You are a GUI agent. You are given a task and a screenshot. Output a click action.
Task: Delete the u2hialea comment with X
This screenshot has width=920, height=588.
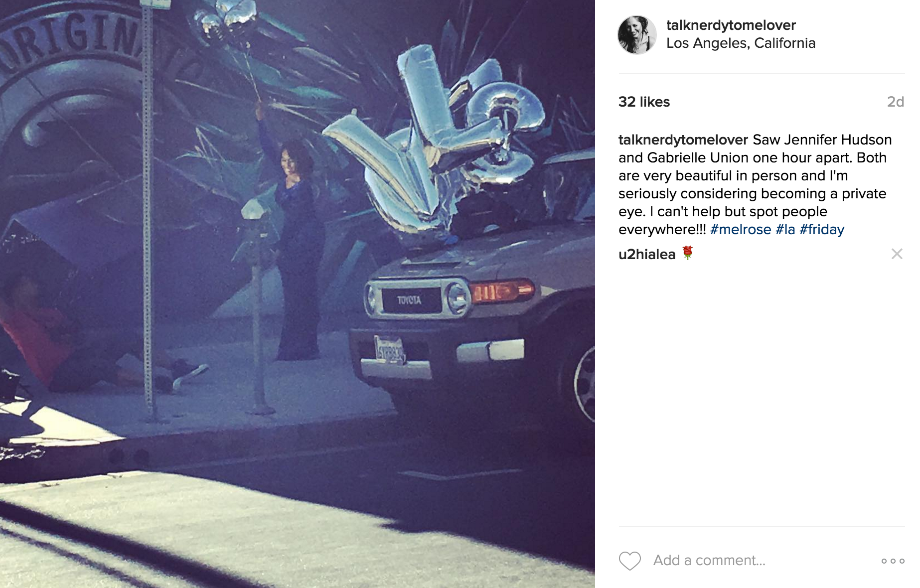click(x=897, y=254)
